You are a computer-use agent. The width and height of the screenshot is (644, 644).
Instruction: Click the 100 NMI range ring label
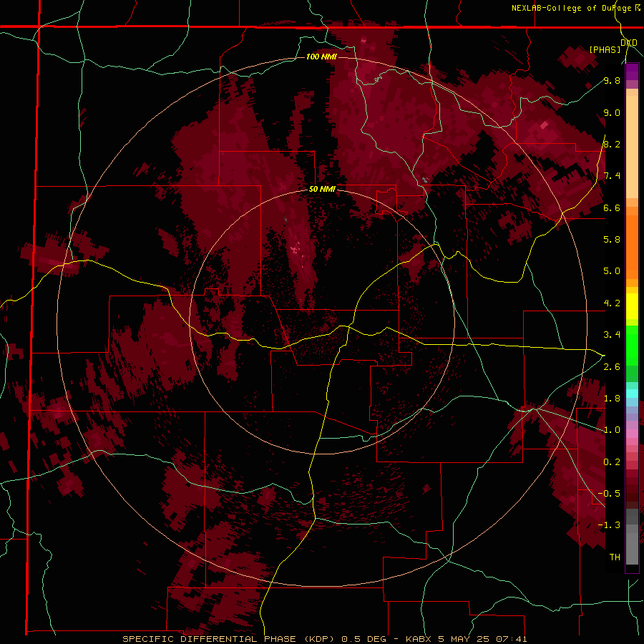pos(321,57)
